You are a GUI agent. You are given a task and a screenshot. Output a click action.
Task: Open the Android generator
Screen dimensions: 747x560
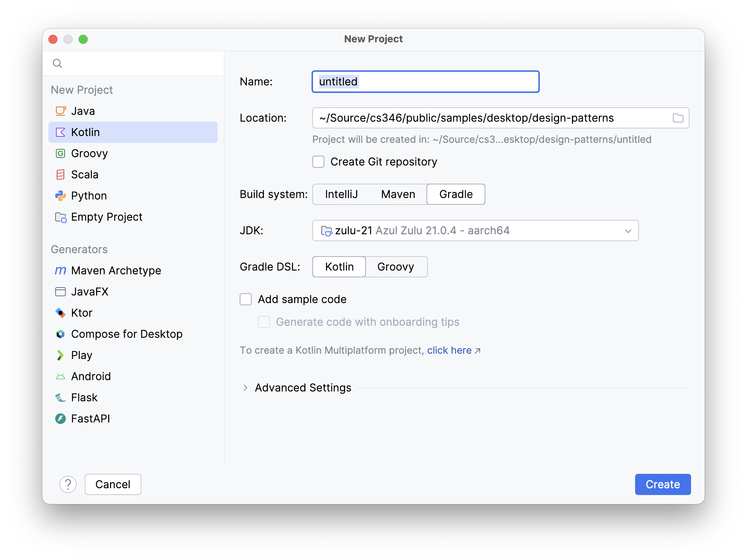tap(133, 376)
